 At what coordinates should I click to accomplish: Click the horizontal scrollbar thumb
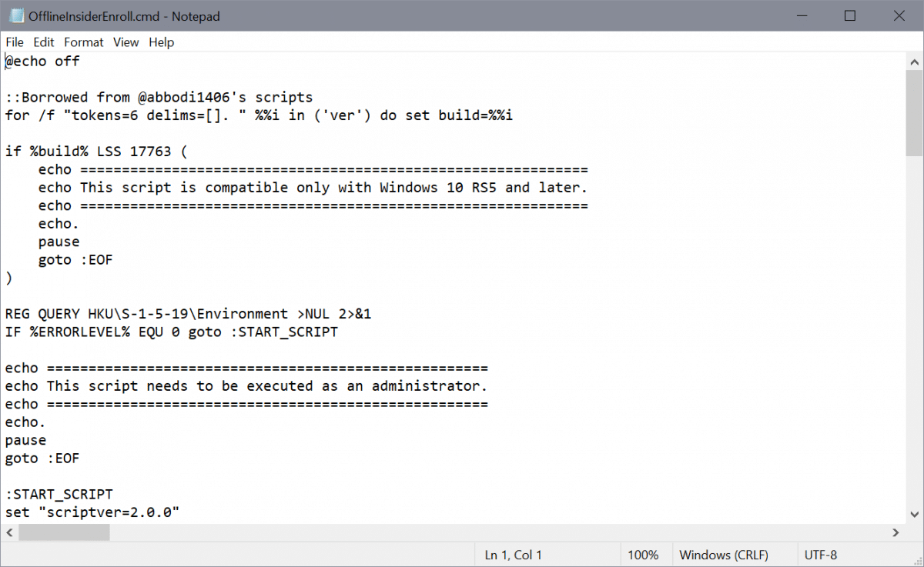click(x=65, y=532)
